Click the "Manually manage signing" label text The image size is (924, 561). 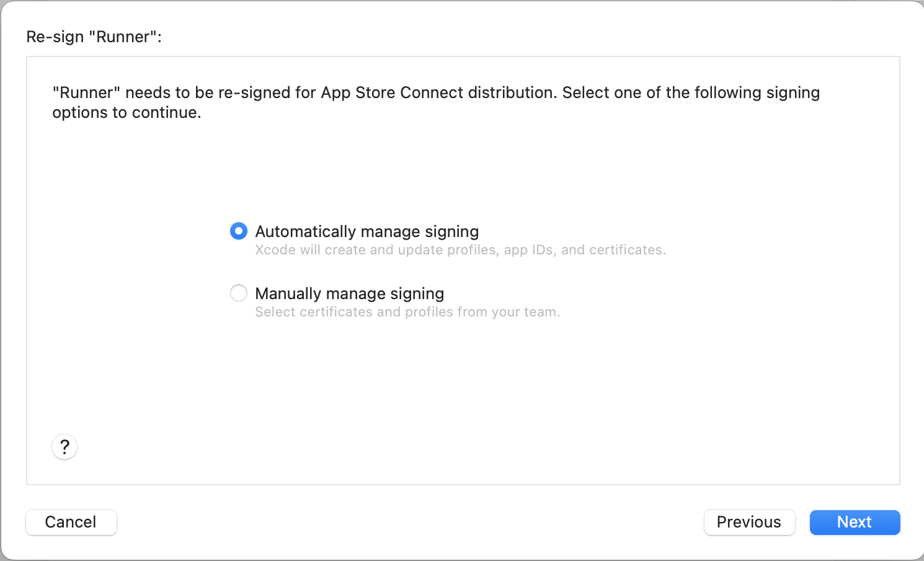point(349,294)
